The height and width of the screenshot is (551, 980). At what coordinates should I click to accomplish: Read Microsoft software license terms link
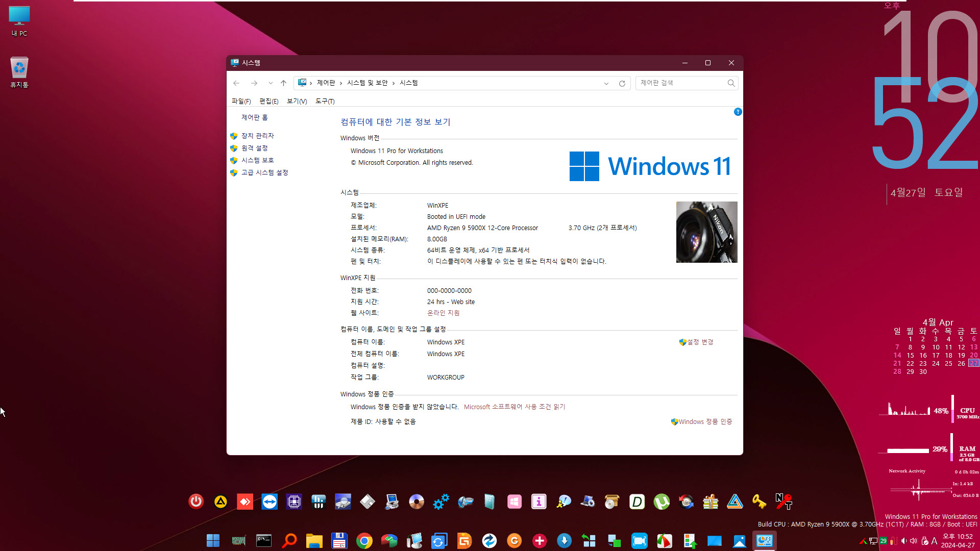pyautogui.click(x=514, y=407)
